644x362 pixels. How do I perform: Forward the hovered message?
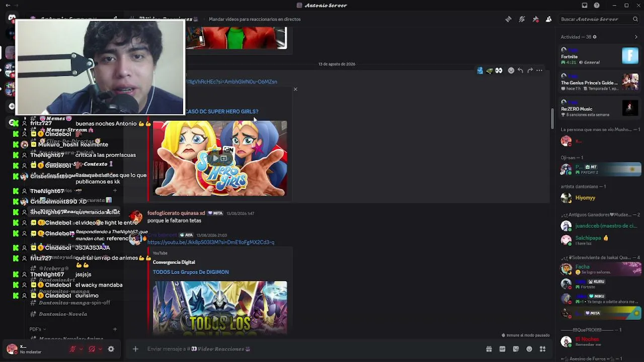tap(530, 71)
